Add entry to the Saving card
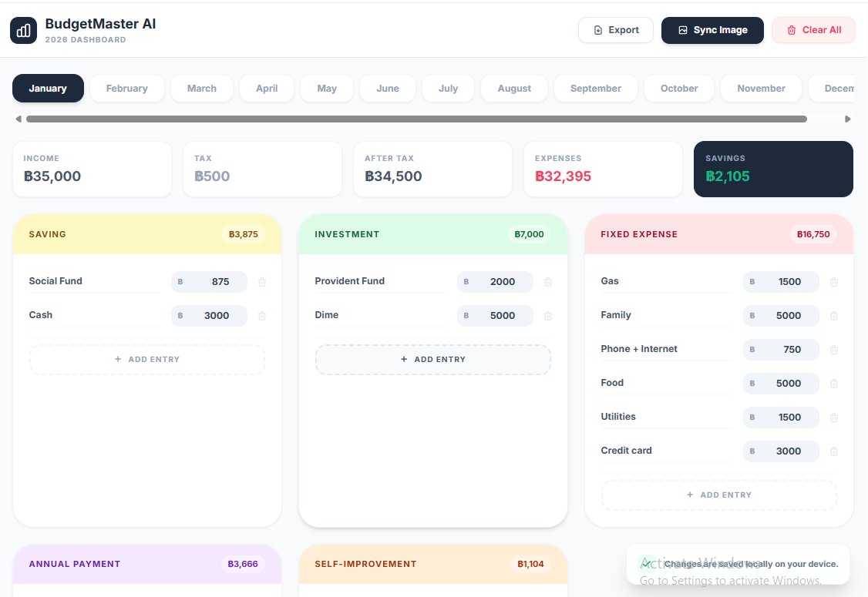The height and width of the screenshot is (597, 868). tap(147, 360)
